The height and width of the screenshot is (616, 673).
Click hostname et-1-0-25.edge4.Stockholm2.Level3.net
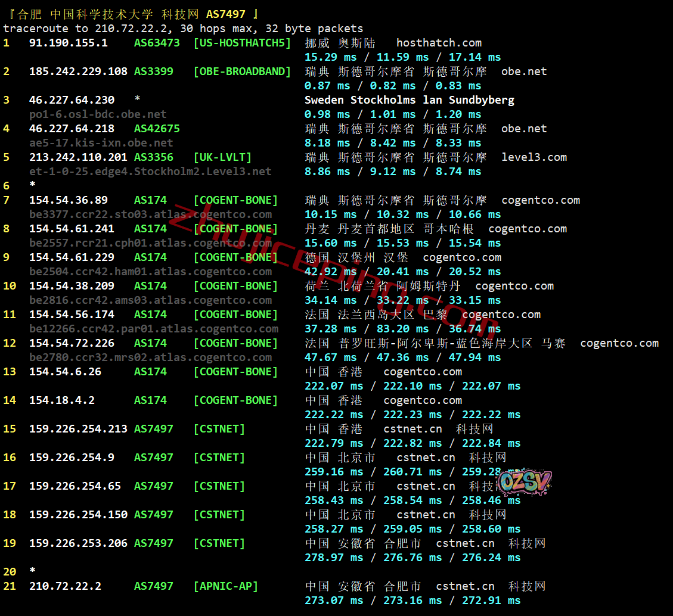pyautogui.click(x=150, y=172)
